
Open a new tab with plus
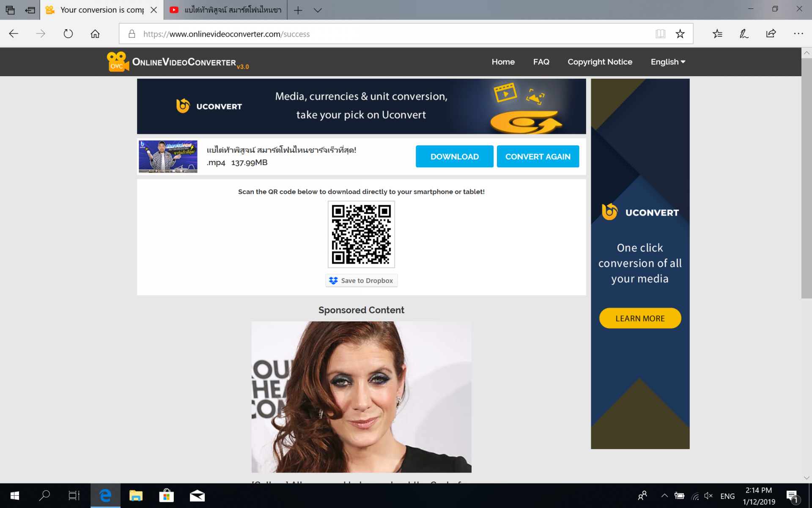tap(298, 10)
